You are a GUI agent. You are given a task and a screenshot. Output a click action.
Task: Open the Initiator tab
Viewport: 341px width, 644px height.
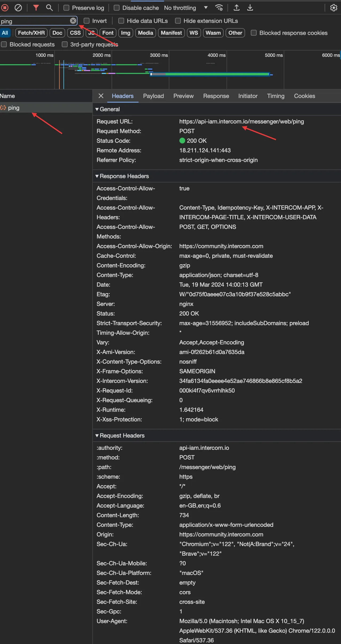click(248, 96)
